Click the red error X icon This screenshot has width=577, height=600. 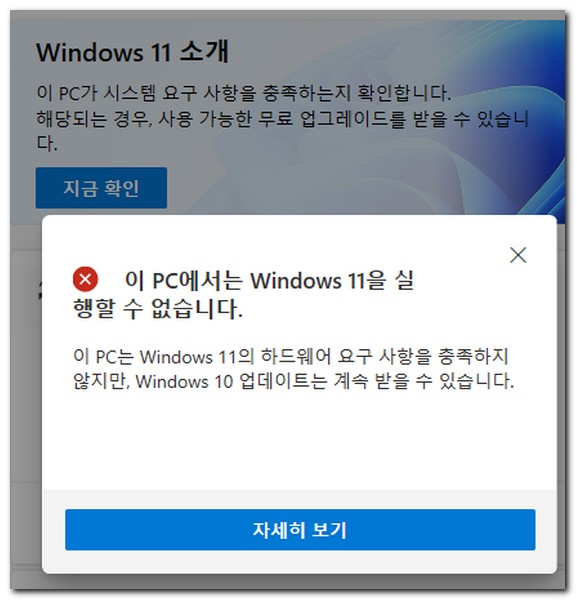[x=85, y=279]
